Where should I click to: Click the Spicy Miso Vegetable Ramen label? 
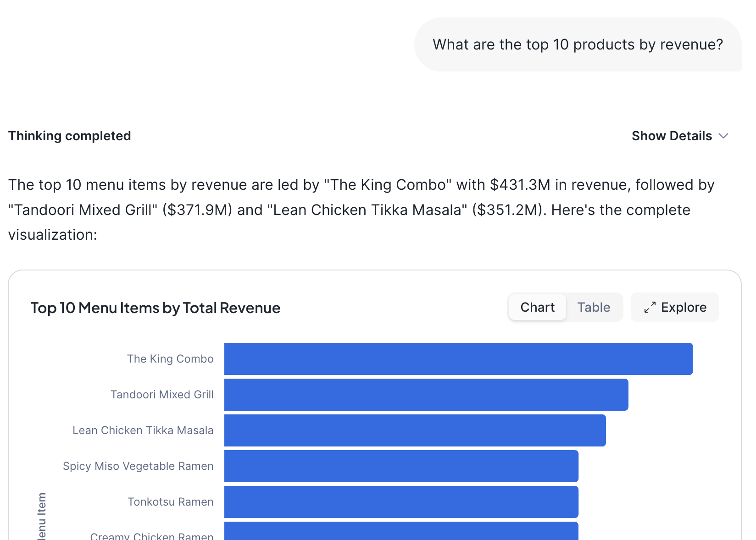point(138,466)
